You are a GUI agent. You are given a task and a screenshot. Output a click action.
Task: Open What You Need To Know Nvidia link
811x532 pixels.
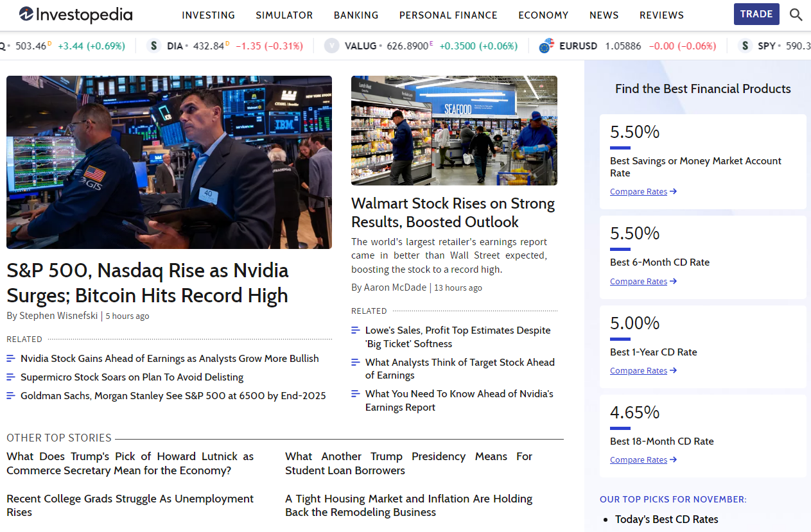pyautogui.click(x=459, y=400)
